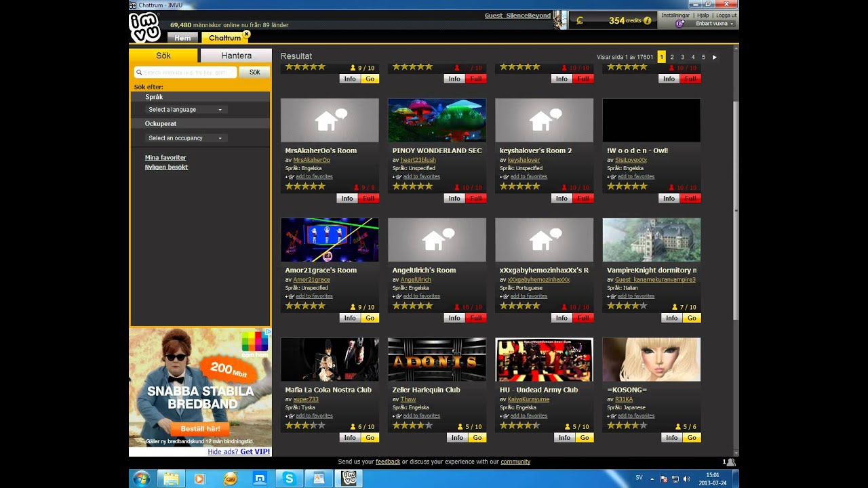Click Go for Amor21grace's Room

tap(370, 318)
